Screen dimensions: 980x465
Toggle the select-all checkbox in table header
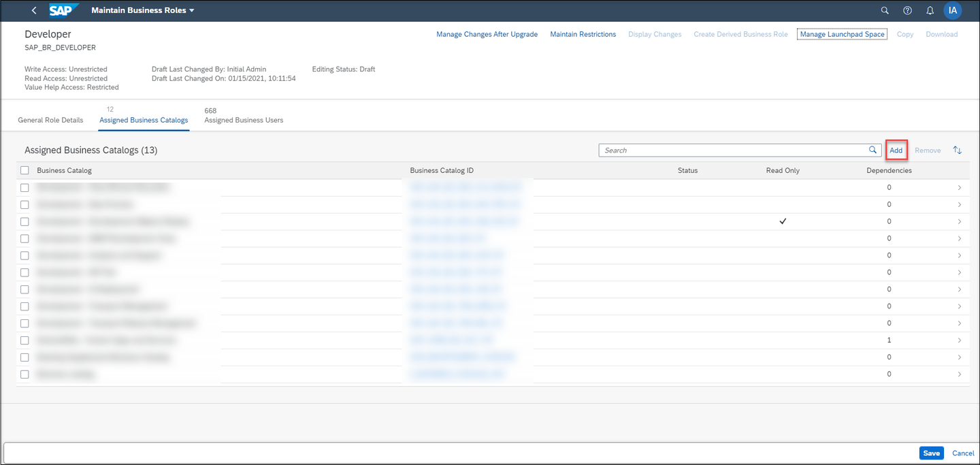24,170
